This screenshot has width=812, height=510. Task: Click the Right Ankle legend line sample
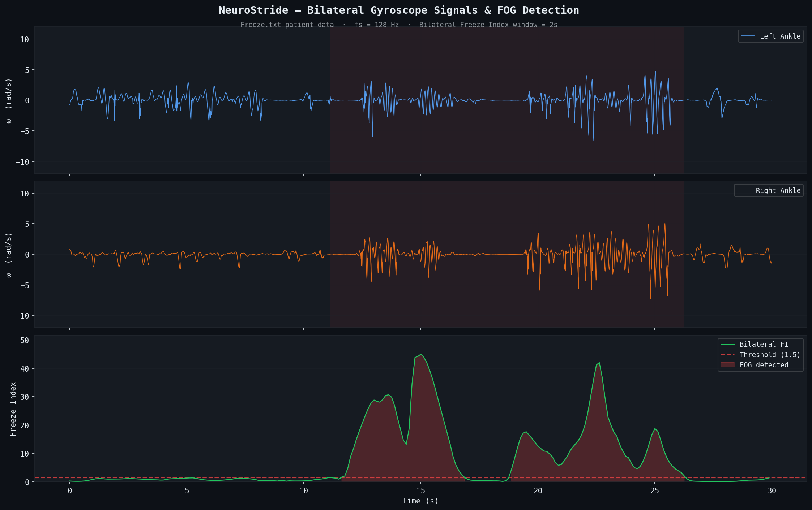744,190
